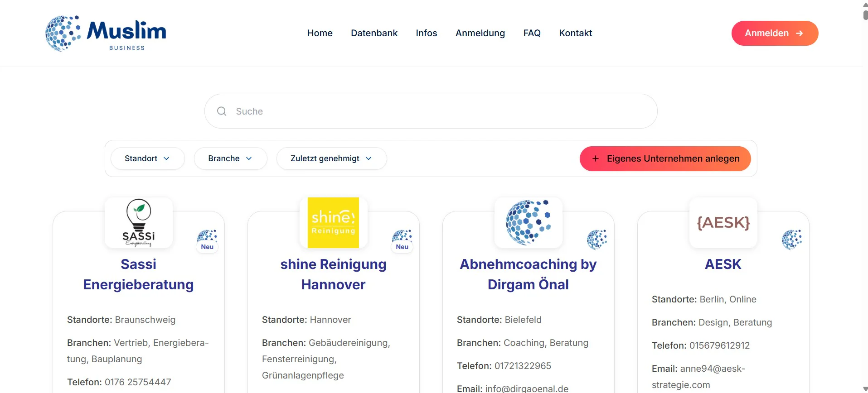This screenshot has height=393, width=868.
Task: Click email anne94@aesk-strategie.com
Action: pyautogui.click(x=698, y=377)
